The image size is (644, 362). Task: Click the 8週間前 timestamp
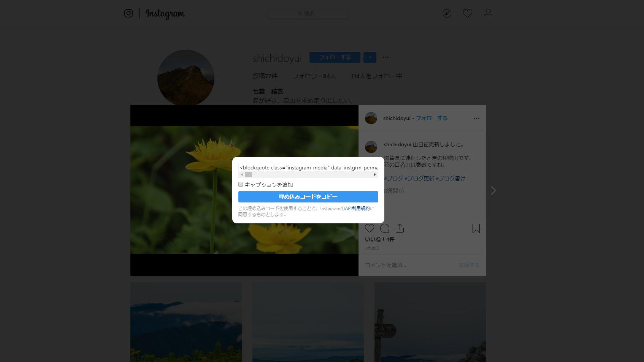click(394, 191)
